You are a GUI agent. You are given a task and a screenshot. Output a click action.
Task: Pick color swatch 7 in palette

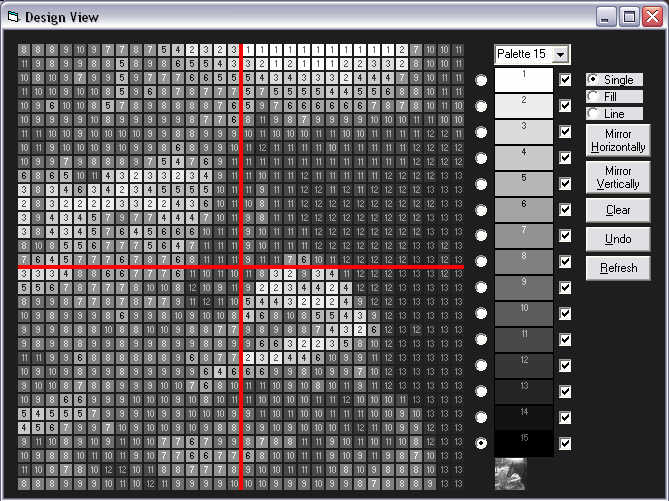(524, 236)
